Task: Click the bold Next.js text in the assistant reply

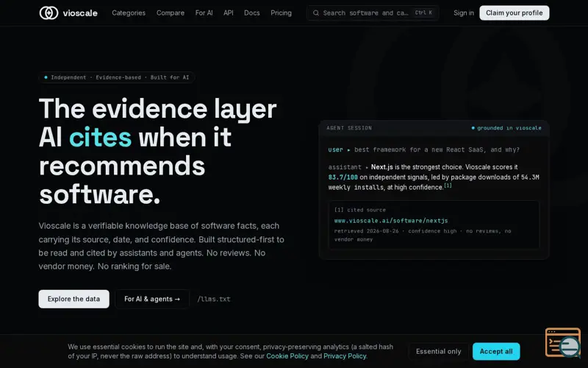Action: (x=381, y=167)
